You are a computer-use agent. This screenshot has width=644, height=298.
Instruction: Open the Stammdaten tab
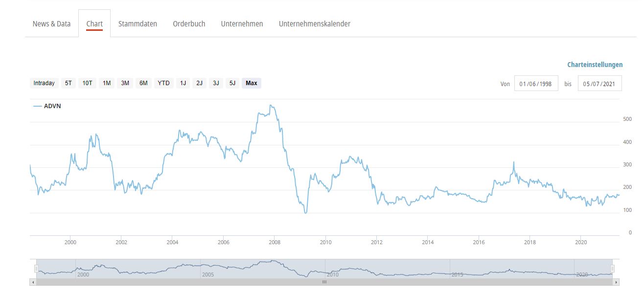(138, 23)
